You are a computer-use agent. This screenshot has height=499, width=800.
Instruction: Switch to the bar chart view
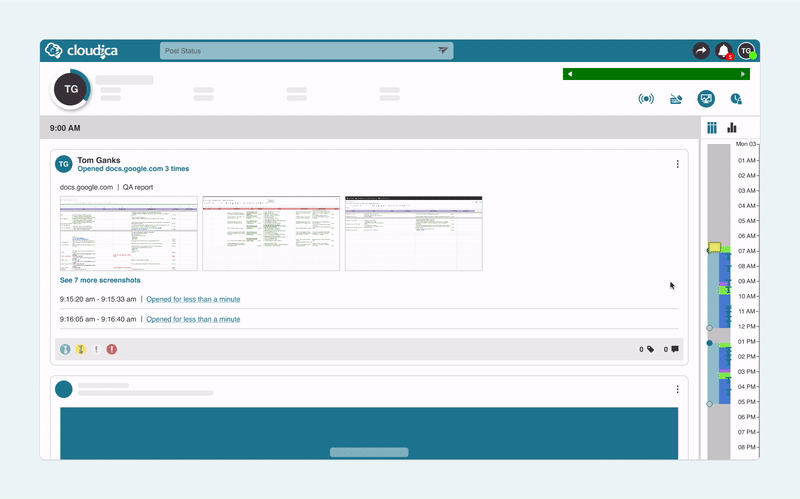(732, 128)
